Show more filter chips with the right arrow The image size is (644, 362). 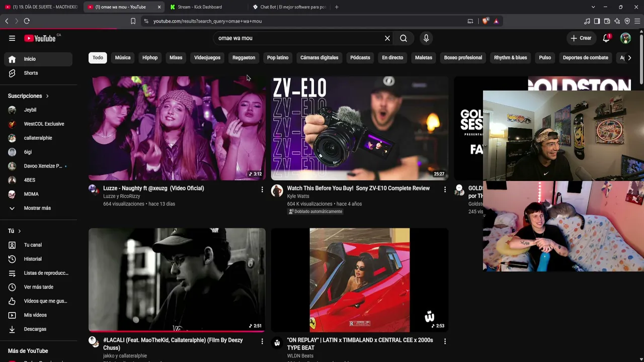629,58
